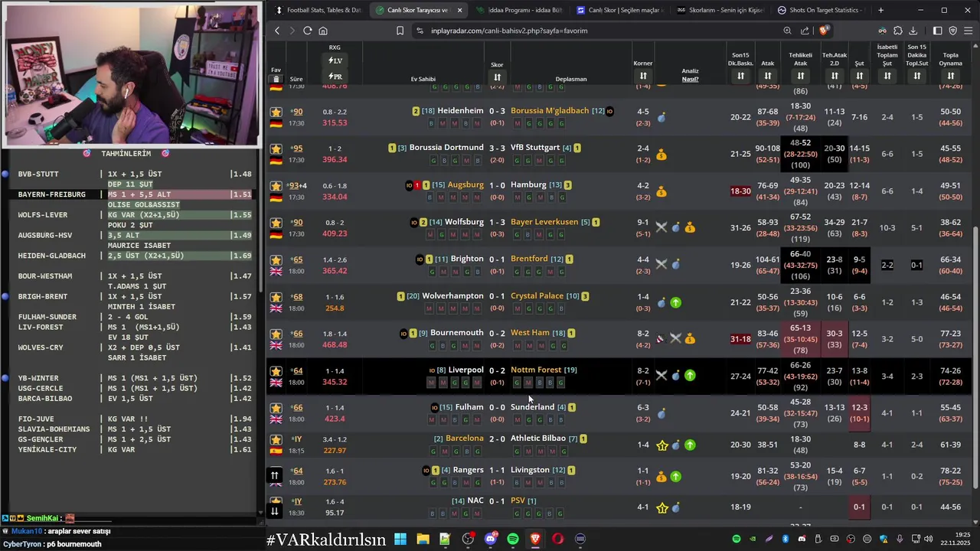
Task: Toggle favorite star for Augsburg row
Action: (x=276, y=186)
